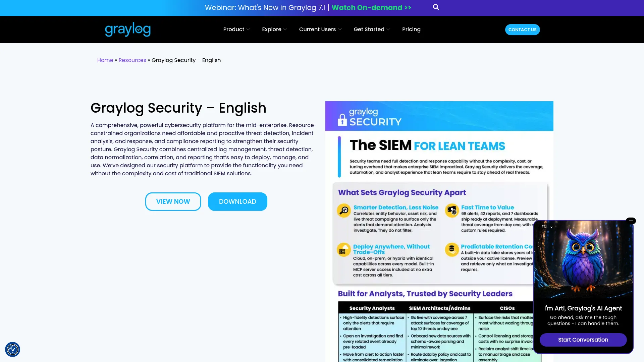Click the Arti owl image
The height and width of the screenshot is (362, 644).
coord(583,260)
